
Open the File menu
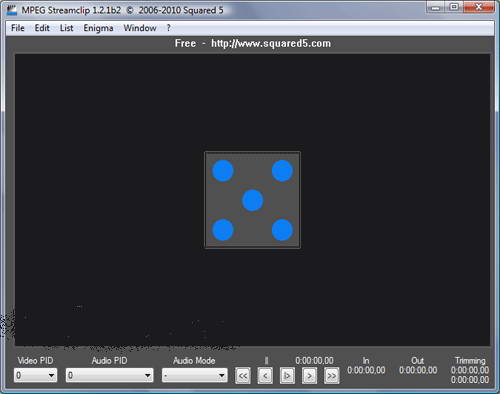pyautogui.click(x=18, y=28)
